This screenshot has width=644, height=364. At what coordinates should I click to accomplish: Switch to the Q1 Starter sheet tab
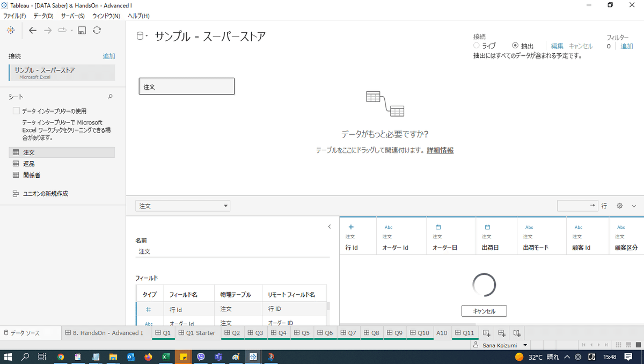pos(196,333)
